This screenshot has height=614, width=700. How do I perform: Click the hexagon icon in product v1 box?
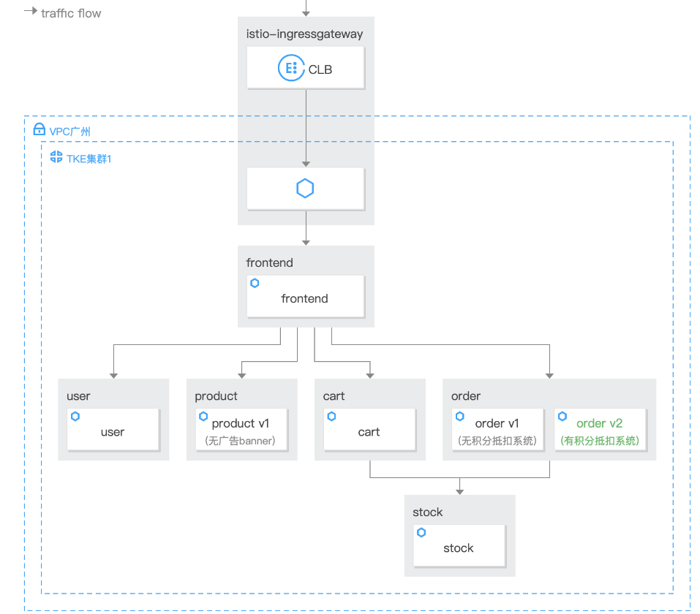tap(203, 417)
